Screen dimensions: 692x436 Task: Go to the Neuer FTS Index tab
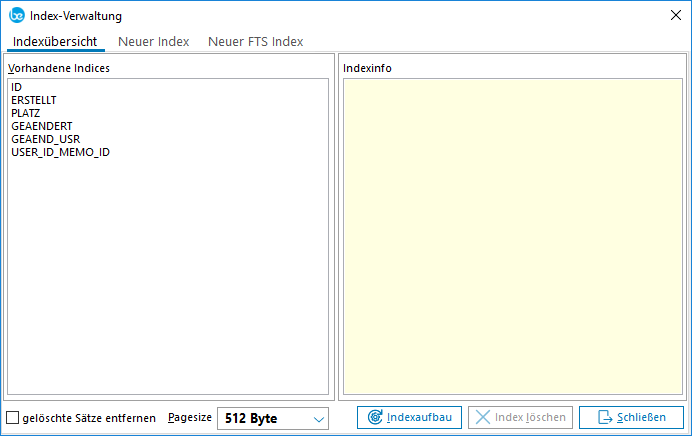(x=255, y=41)
